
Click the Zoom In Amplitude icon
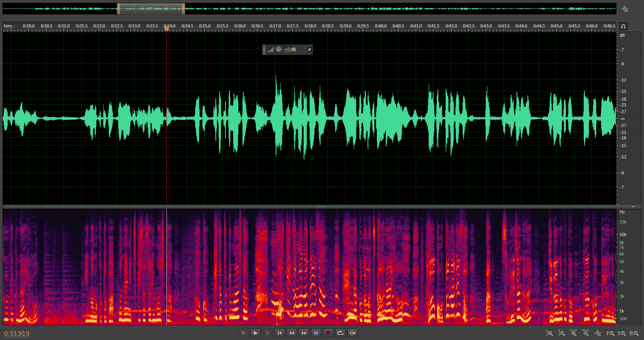click(x=550, y=334)
